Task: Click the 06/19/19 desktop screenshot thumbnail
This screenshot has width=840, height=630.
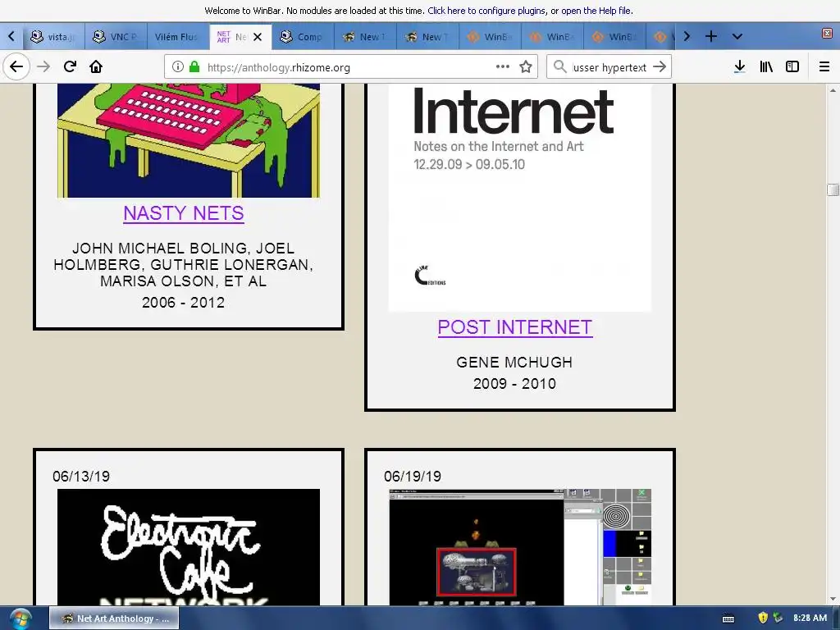Action: point(519,547)
